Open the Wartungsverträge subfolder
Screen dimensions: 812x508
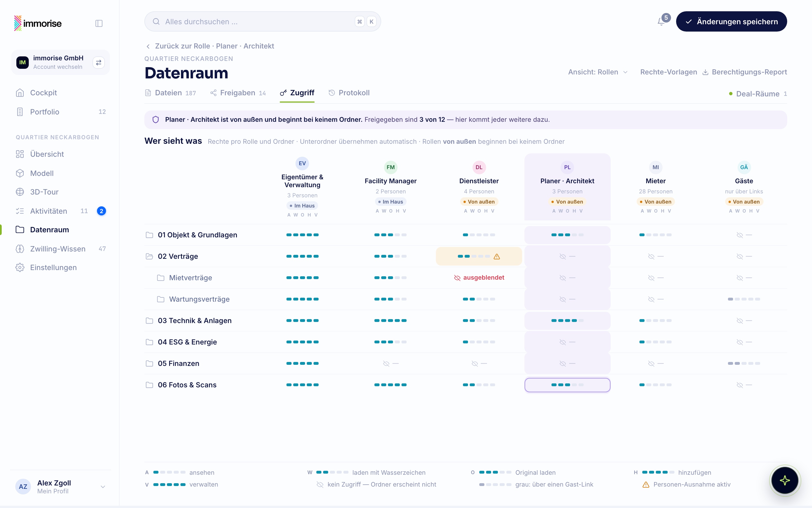point(199,299)
